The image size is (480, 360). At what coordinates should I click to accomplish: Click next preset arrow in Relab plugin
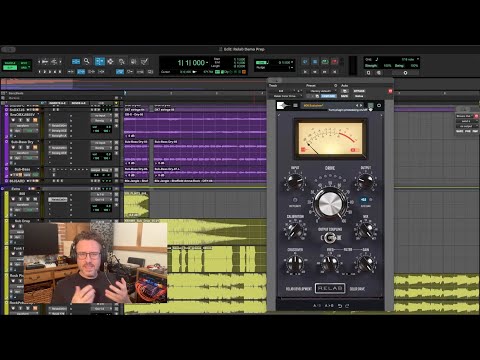click(x=361, y=105)
